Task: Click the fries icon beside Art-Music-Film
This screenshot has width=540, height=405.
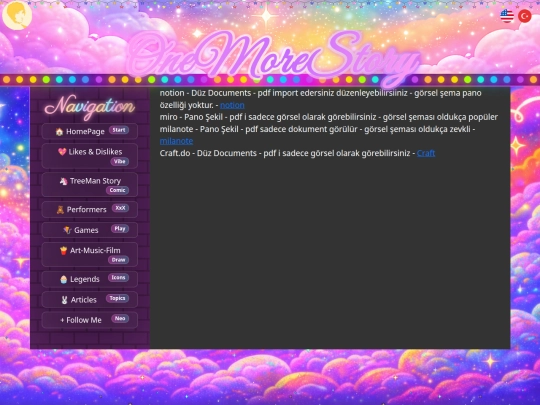Action: [63, 250]
